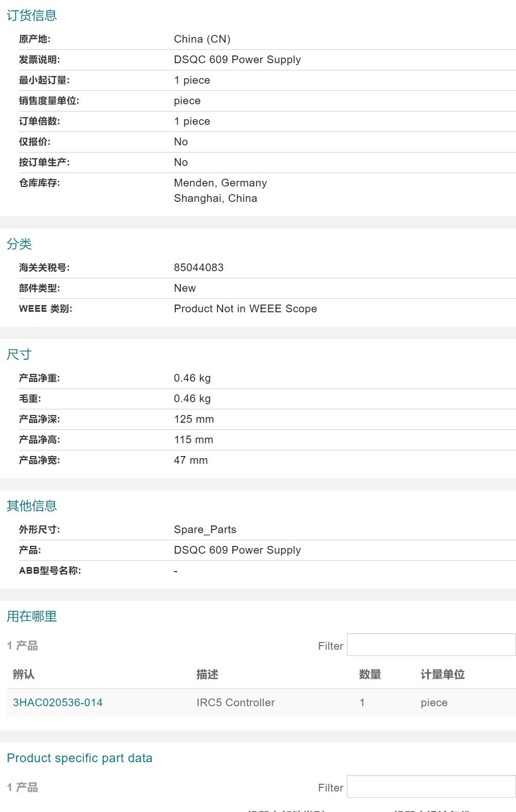Click the Product Not in WEEE Scope value

(245, 309)
